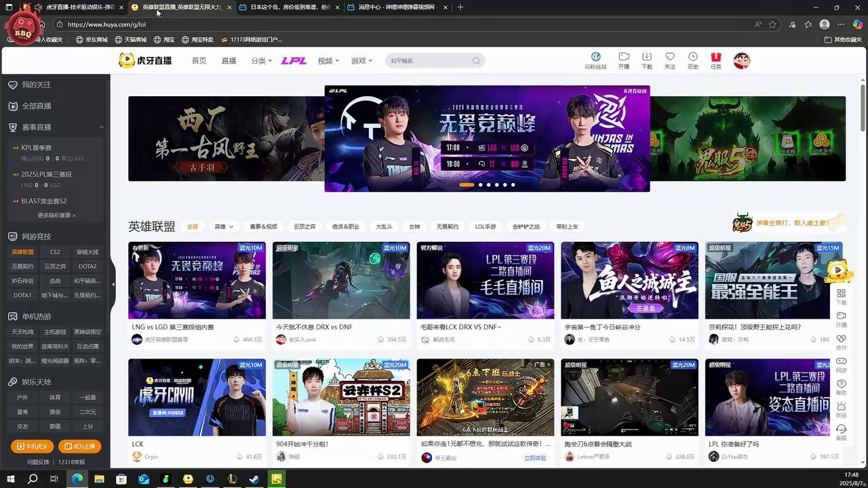Open the user avatar in the header
This screenshot has height=488, width=868.
click(x=741, y=60)
